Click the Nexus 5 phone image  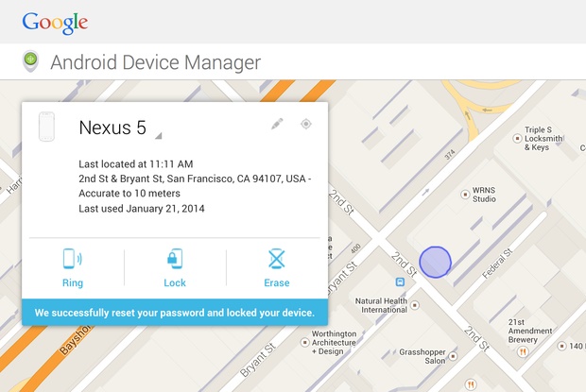pos(46,127)
